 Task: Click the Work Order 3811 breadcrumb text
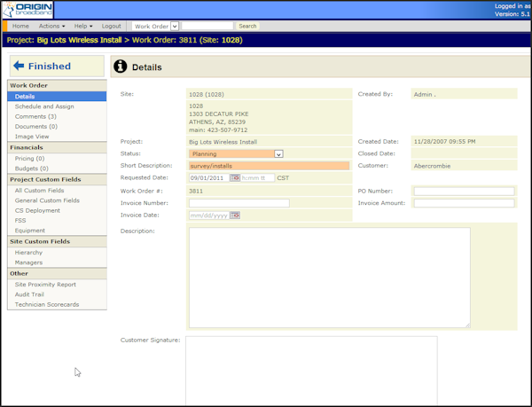pyautogui.click(x=164, y=40)
